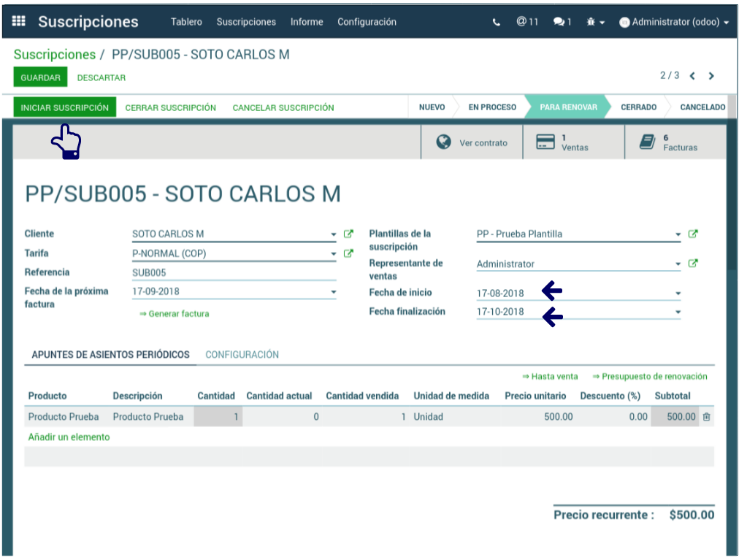Switch to the Configuración tab
The width and height of the screenshot is (747, 560).
click(242, 355)
